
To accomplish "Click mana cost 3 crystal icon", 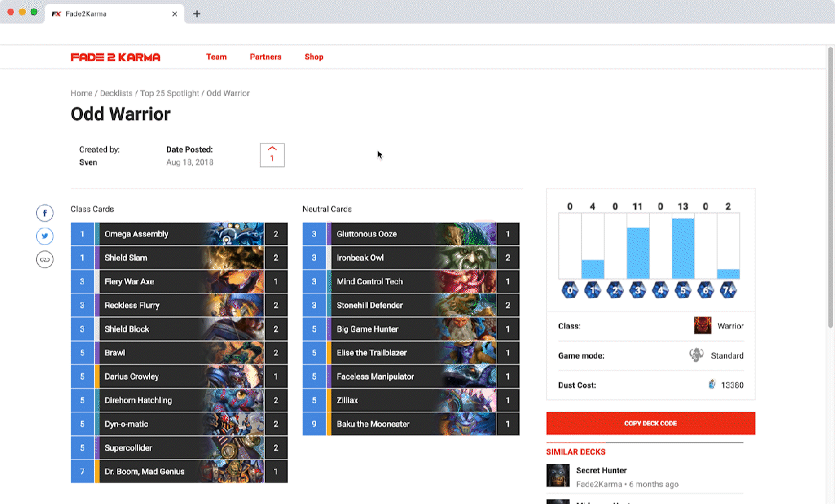I will click(x=638, y=290).
